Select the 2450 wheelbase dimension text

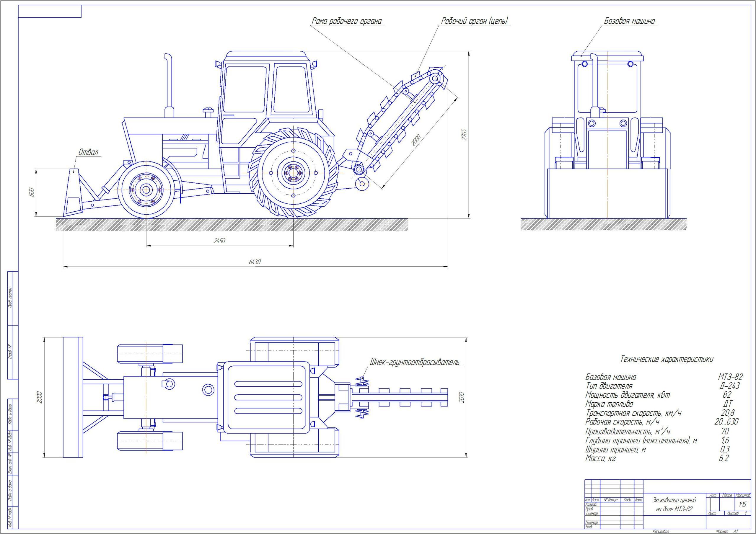click(x=219, y=241)
